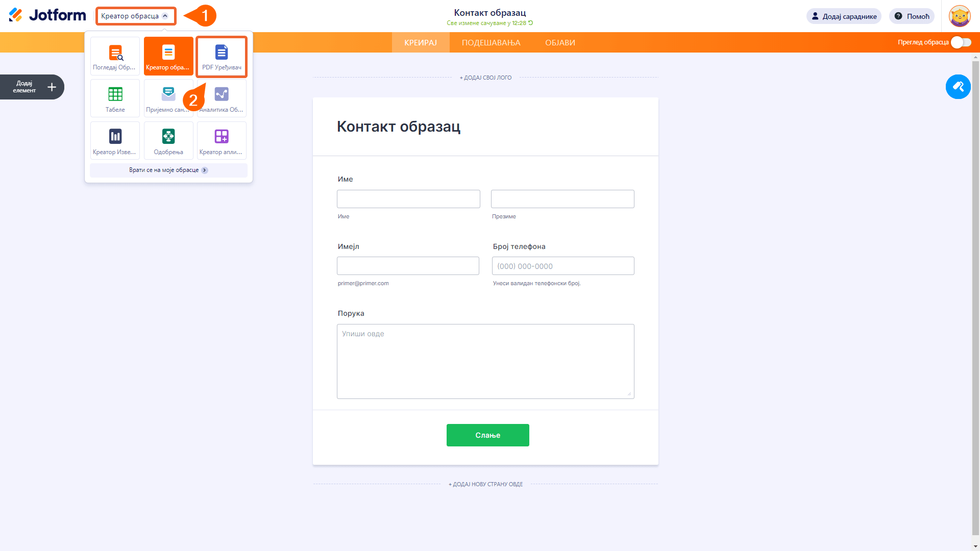Image resolution: width=980 pixels, height=551 pixels.
Task: Toggle the Преглед обрасца preview switch
Action: click(961, 42)
